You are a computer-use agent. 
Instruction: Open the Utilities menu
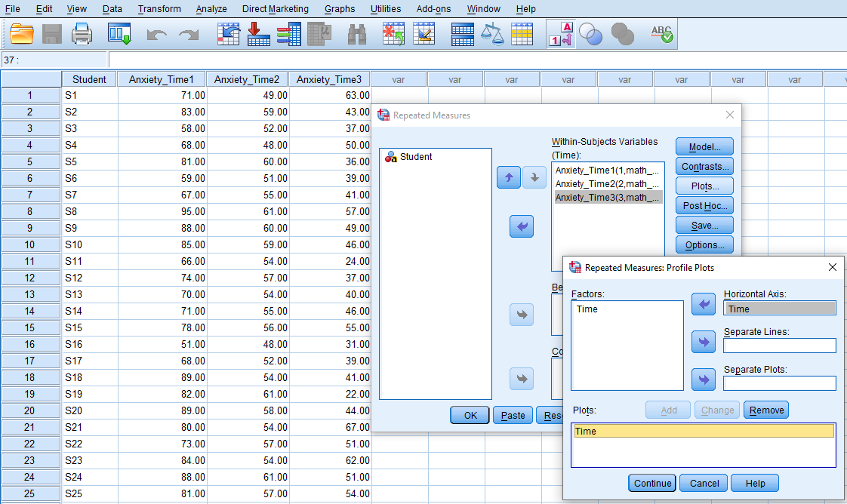(386, 8)
